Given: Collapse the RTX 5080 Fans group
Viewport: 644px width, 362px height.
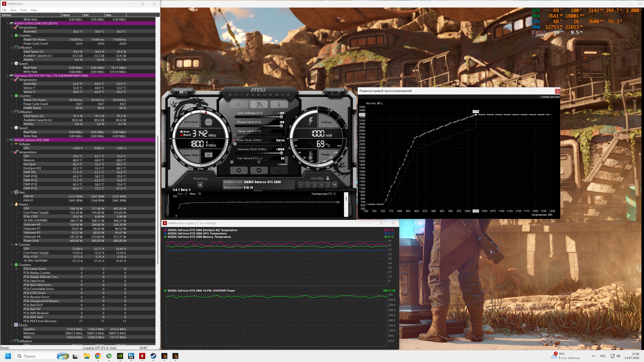Looking at the screenshot, I should [12, 192].
